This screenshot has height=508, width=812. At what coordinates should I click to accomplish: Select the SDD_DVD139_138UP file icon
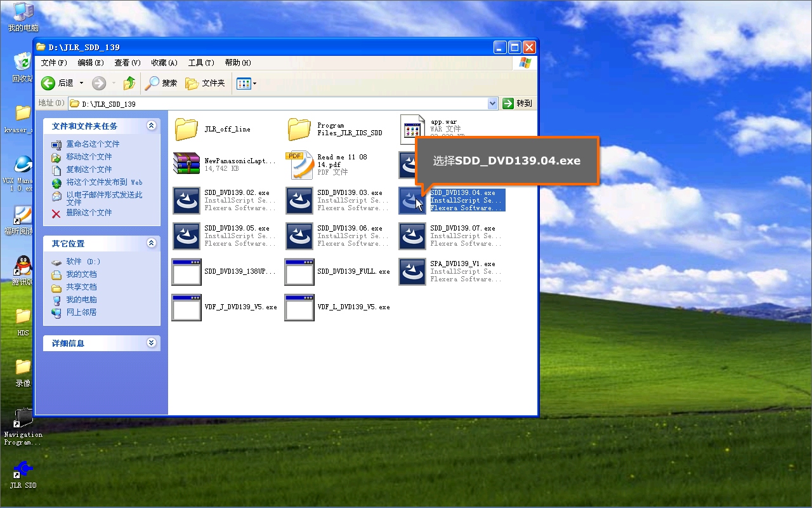pyautogui.click(x=187, y=272)
